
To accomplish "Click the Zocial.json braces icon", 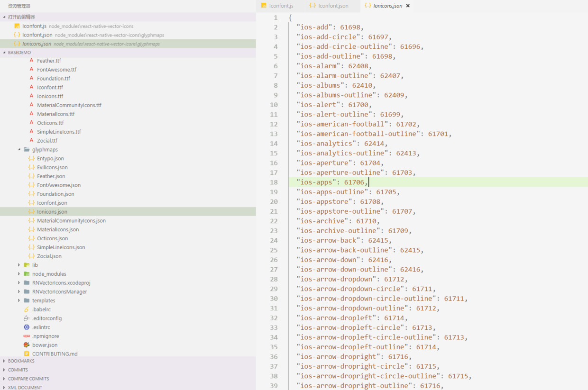I will click(31, 256).
